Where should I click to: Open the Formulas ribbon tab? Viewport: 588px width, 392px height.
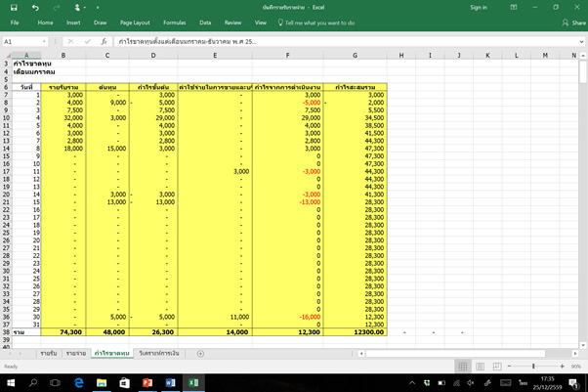tap(175, 22)
